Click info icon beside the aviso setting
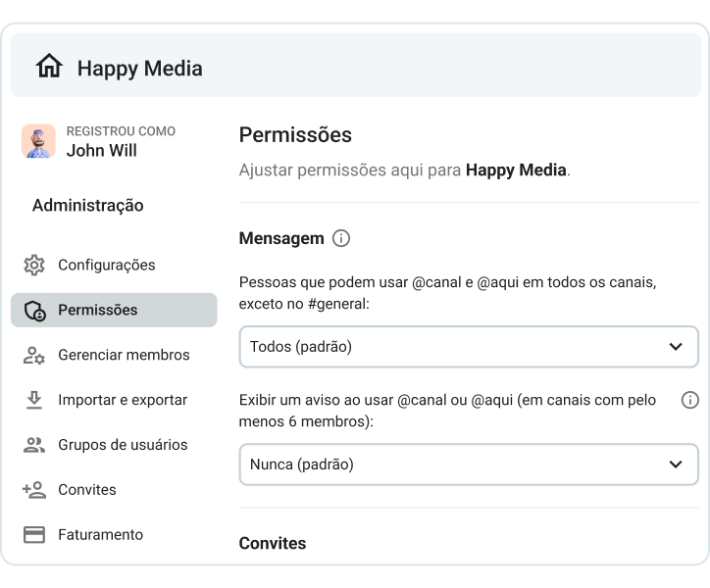710x588 pixels. coord(689,400)
